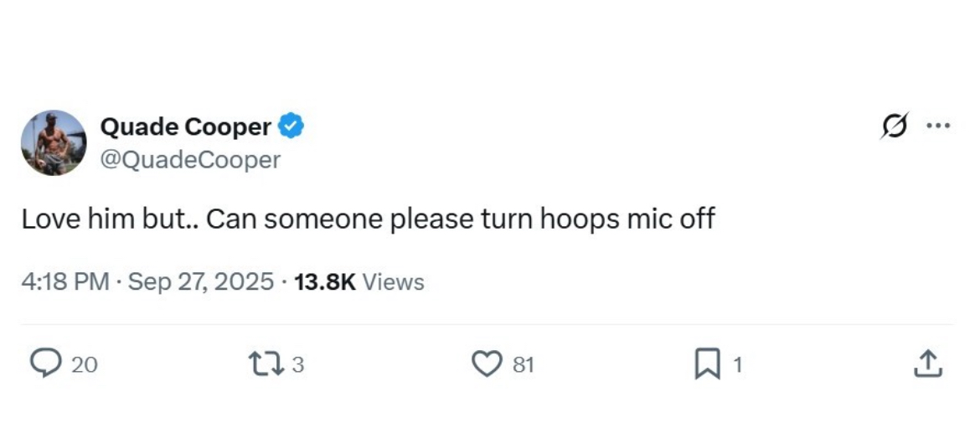Click the Grok slashed-circle icon

(894, 128)
